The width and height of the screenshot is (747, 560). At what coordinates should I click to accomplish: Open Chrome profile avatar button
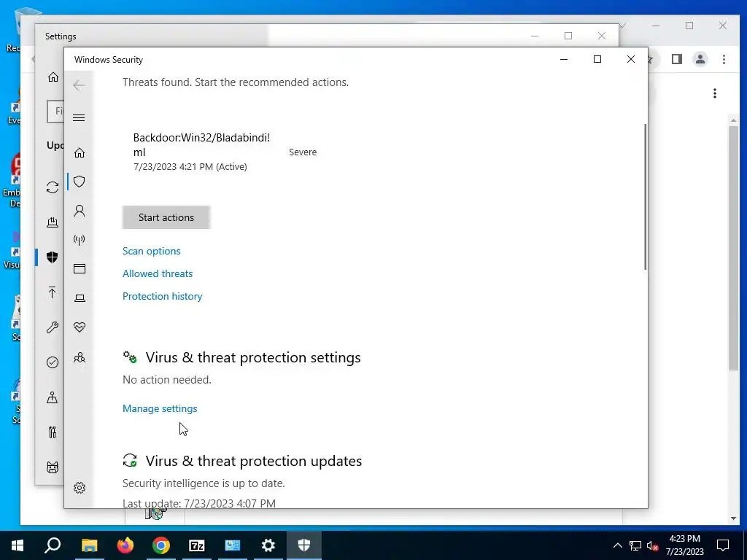[x=700, y=60]
